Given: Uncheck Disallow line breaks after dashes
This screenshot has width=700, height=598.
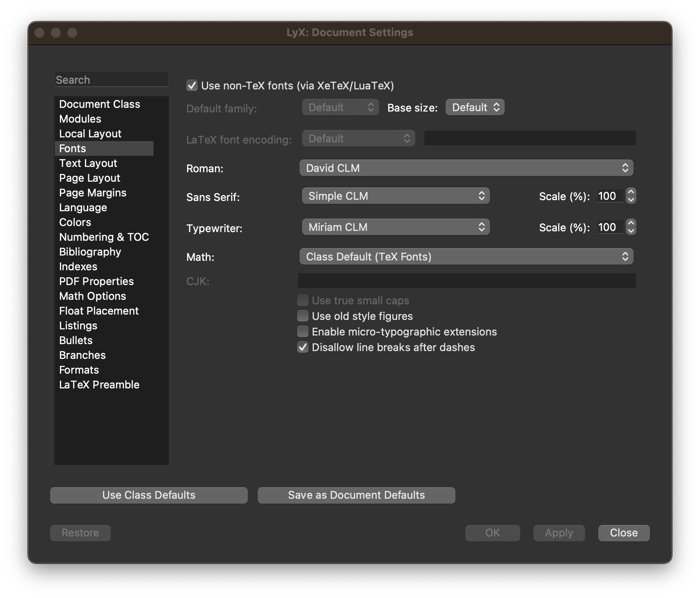Looking at the screenshot, I should pos(303,347).
